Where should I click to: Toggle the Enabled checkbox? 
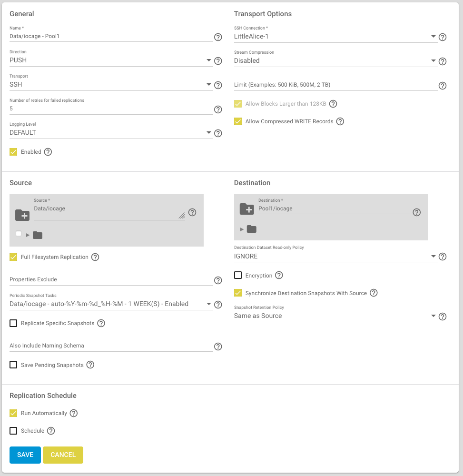(x=13, y=152)
